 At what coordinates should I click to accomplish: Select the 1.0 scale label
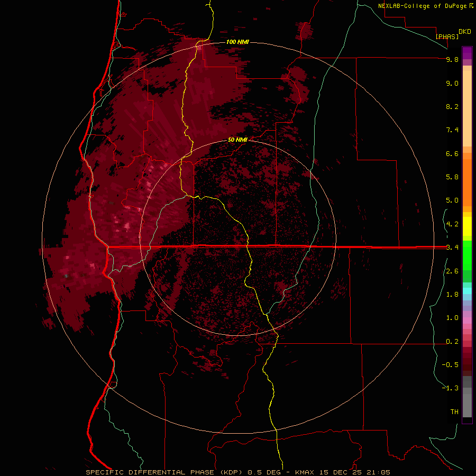pyautogui.click(x=452, y=318)
